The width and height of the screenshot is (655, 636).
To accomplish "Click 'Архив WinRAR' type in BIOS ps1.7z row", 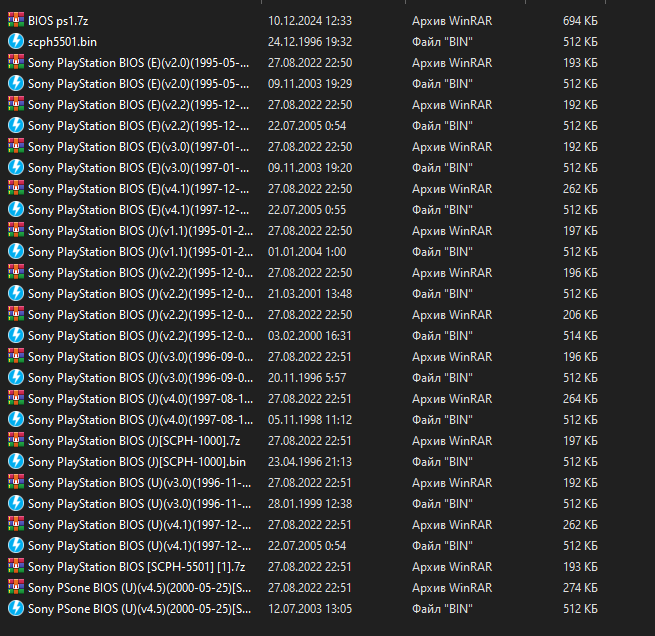I will tap(452, 21).
